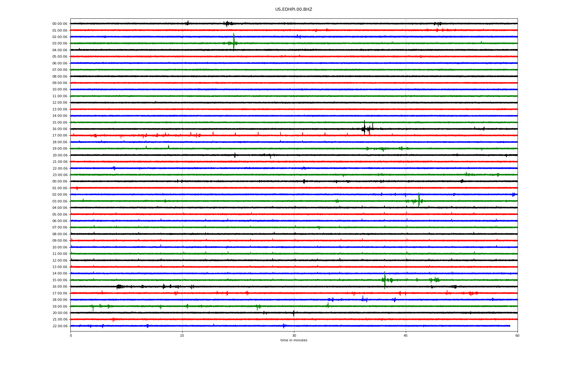Select the x-axis tick label 30
This screenshot has width=588, height=368.
294,335
